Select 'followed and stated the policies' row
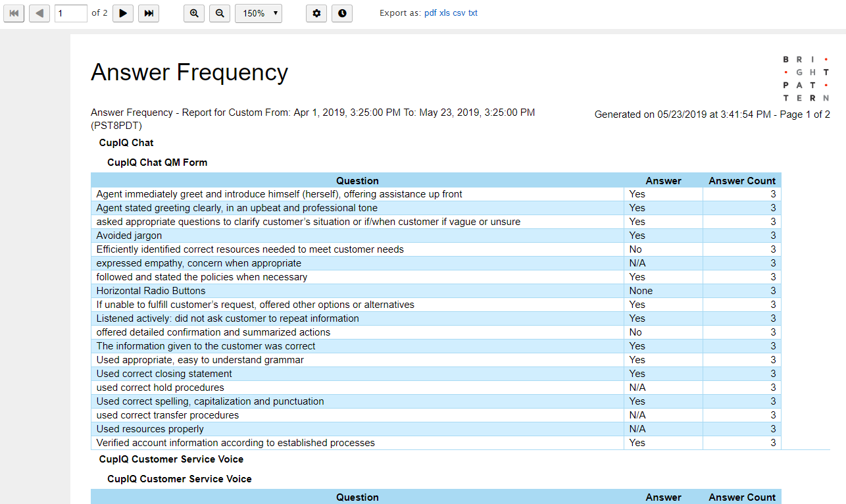Screen dimensions: 846x504 [436, 277]
